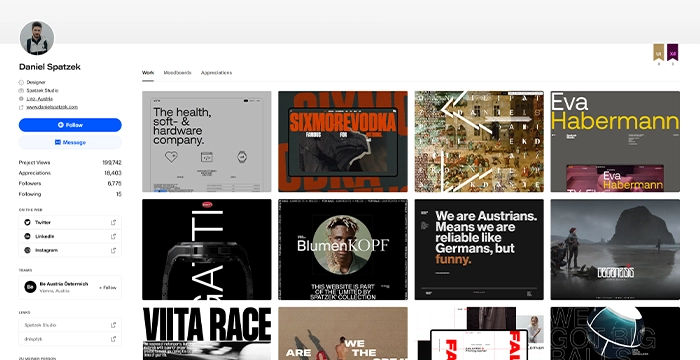Open the red FAL tablet mockup project

pyautogui.click(x=479, y=333)
